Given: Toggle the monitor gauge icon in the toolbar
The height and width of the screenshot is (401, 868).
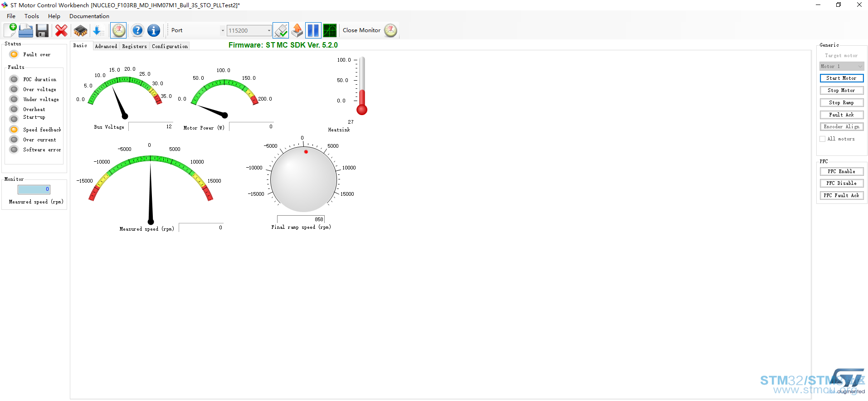Looking at the screenshot, I should pos(118,30).
